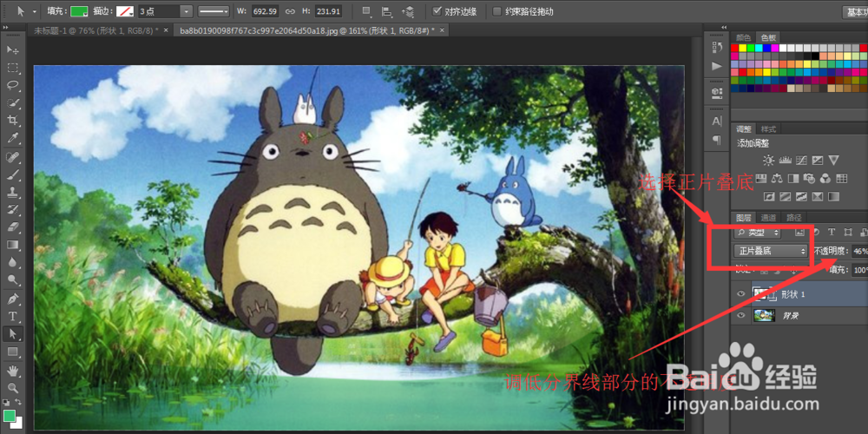
Task: Add a Vibrance adjustment
Action: (833, 161)
